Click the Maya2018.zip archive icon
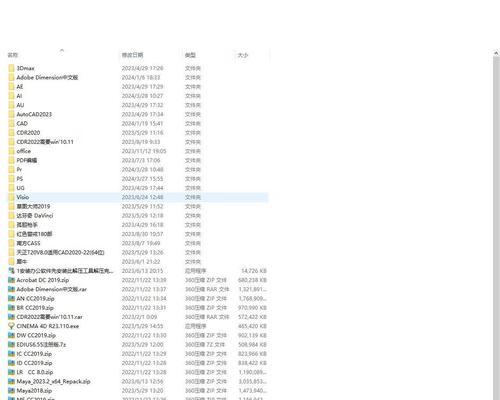Image resolution: width=500 pixels, height=400 pixels. [x=11, y=391]
